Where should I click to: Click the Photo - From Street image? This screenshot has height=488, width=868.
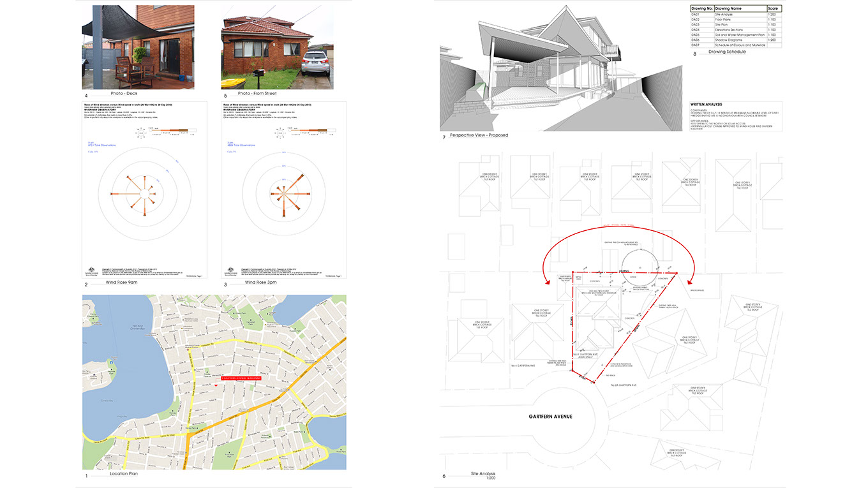[277, 47]
